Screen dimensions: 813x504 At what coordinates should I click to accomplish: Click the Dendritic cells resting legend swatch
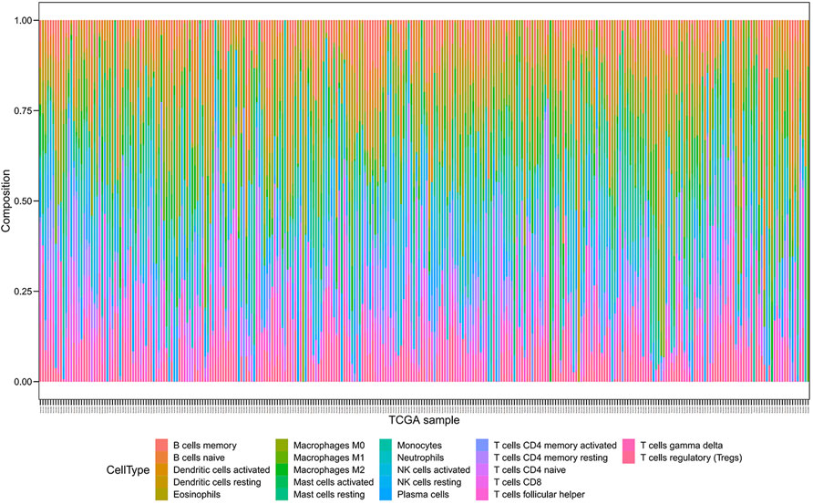pos(161,482)
